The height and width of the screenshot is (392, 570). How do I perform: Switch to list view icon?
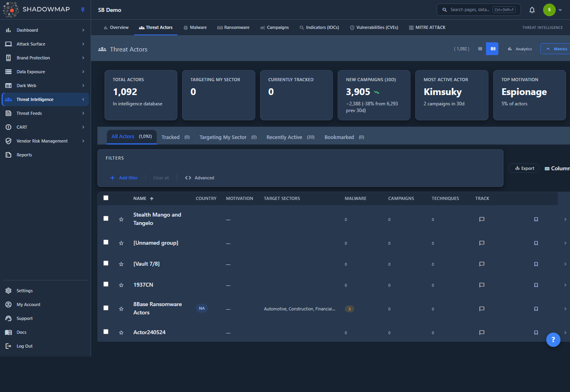pos(480,49)
